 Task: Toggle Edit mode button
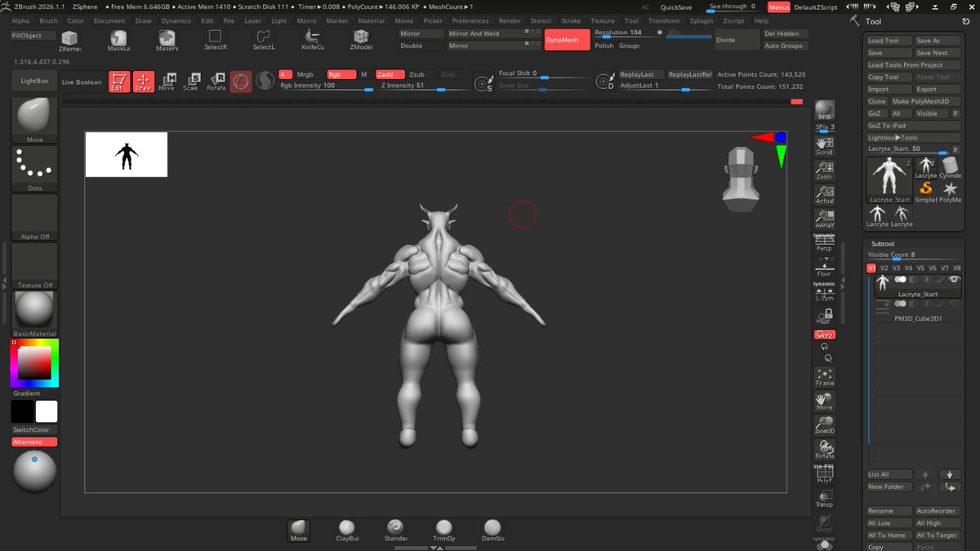pos(119,82)
